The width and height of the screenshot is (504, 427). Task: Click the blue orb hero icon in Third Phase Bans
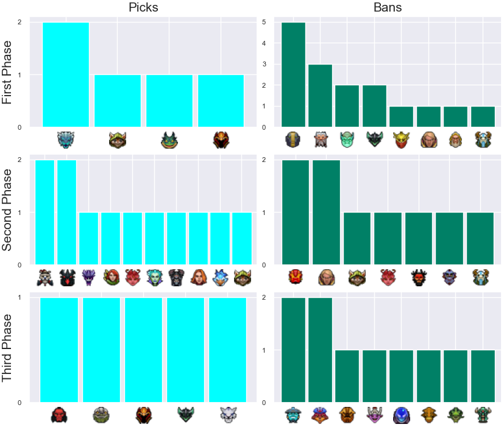click(402, 415)
